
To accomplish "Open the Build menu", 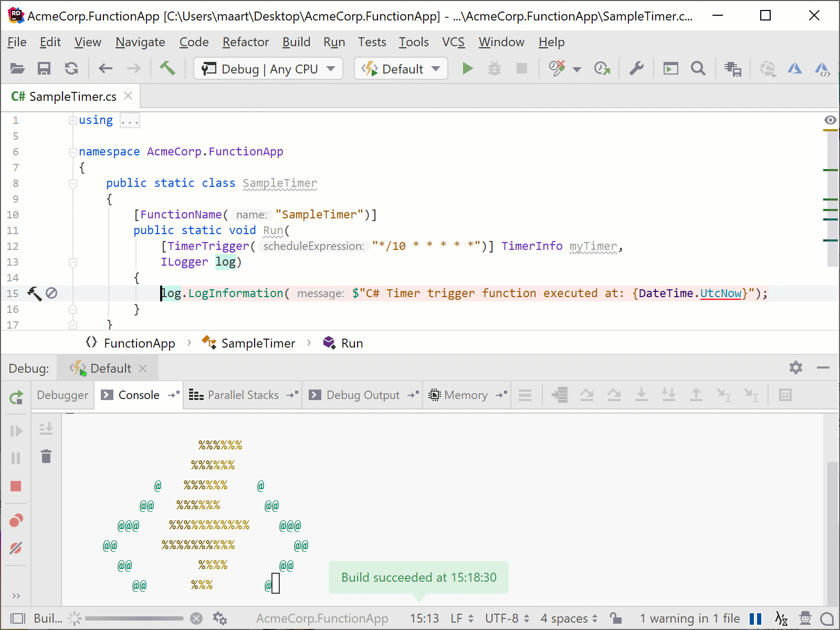I will (296, 42).
